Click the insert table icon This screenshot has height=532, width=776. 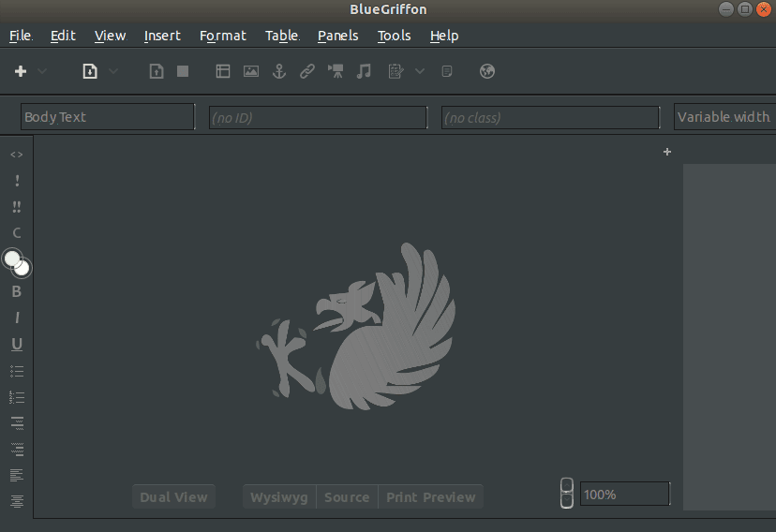click(223, 71)
